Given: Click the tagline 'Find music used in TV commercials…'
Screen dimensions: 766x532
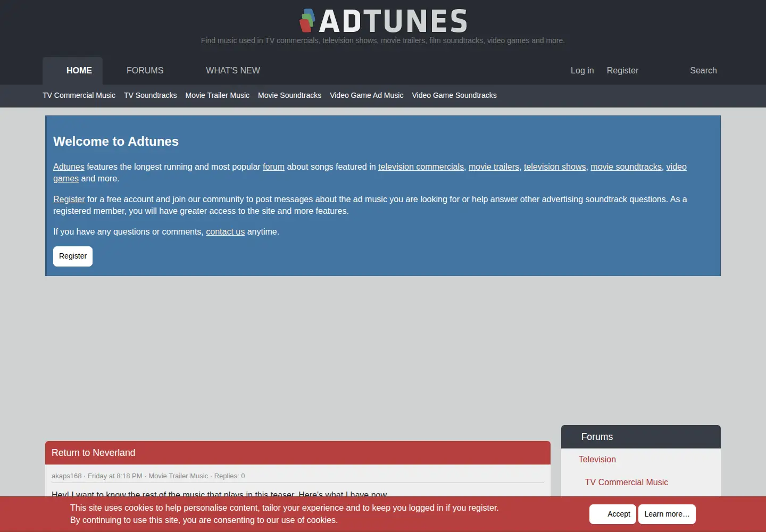Looking at the screenshot, I should pos(383,40).
